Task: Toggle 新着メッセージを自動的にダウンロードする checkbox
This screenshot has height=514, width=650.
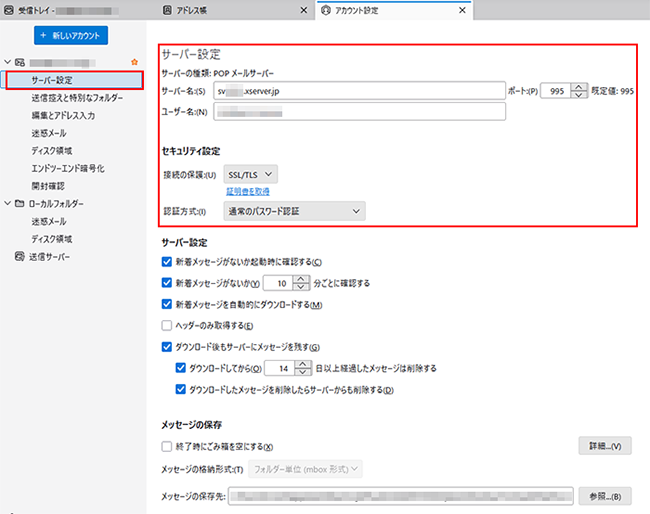Action: (167, 305)
